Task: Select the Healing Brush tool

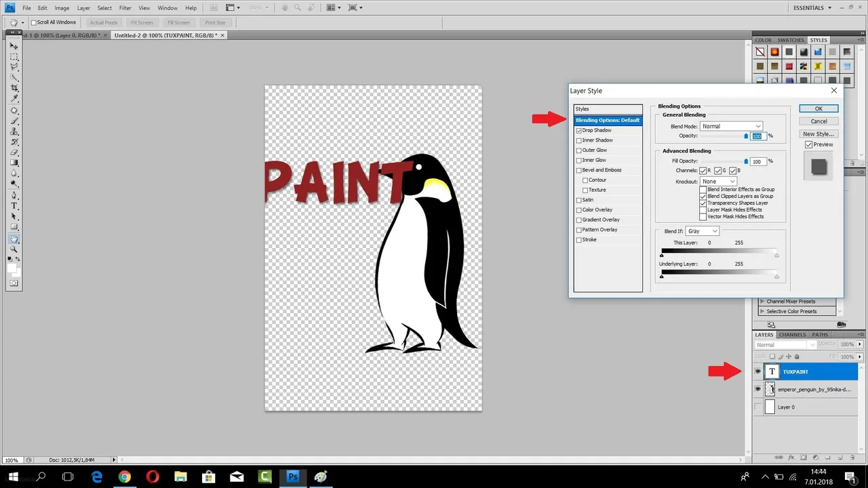Action: coord(14,111)
